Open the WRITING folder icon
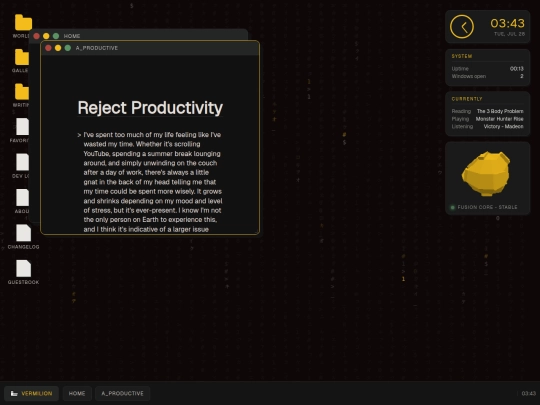 pos(22,92)
